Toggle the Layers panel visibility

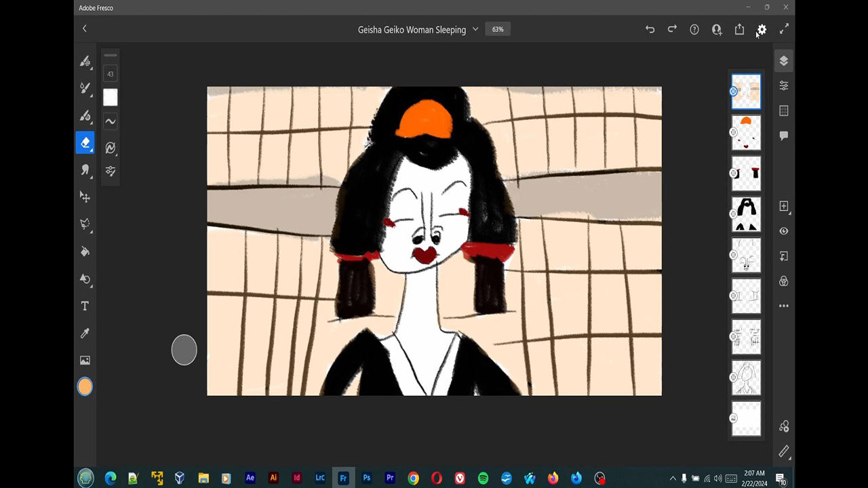pyautogui.click(x=784, y=61)
